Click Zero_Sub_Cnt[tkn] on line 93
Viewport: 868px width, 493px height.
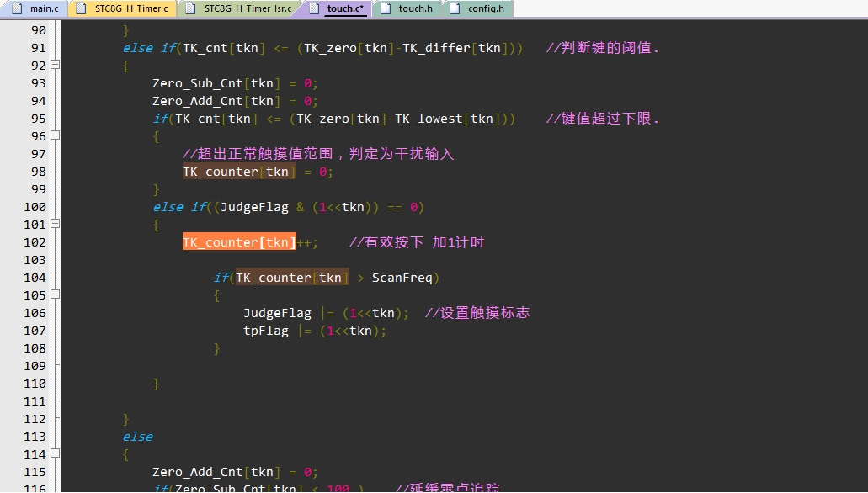click(216, 83)
